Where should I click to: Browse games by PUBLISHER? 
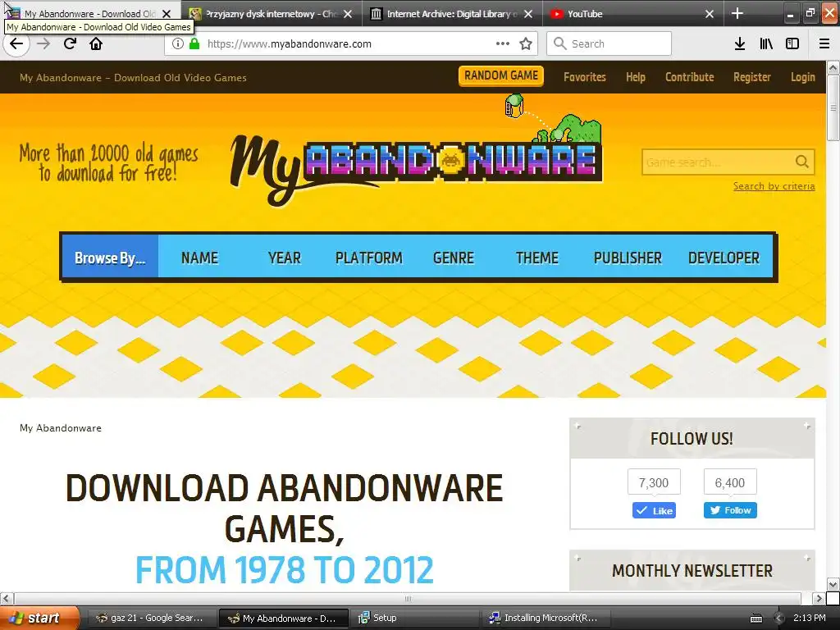[x=628, y=258]
